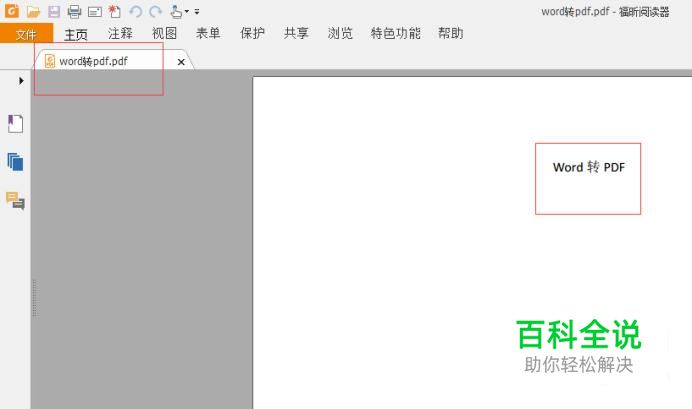This screenshot has height=409, width=692.
Task: Switch to the 帮助 ribbon tab
Action: [450, 33]
